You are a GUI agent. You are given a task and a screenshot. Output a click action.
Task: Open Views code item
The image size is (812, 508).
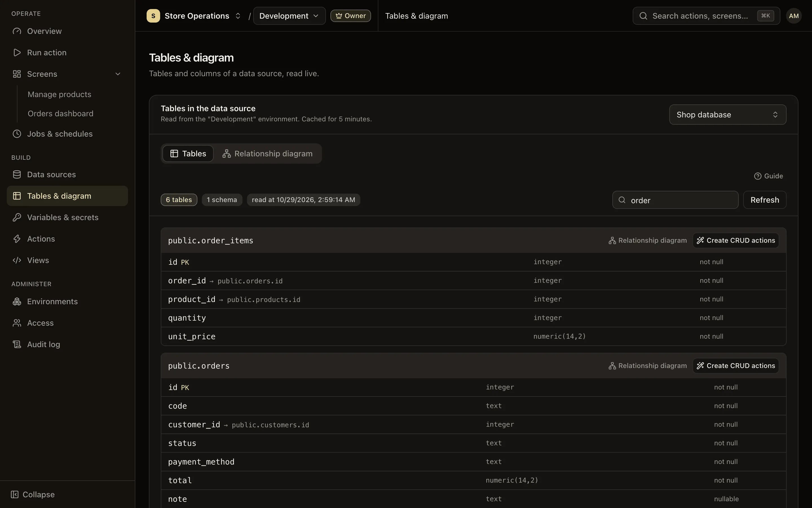[67, 260]
